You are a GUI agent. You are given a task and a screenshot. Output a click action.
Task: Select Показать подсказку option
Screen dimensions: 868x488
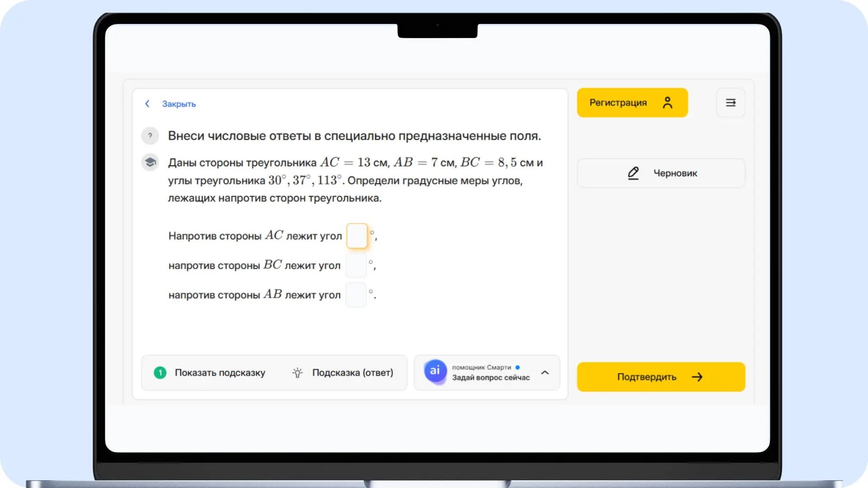[x=220, y=373]
